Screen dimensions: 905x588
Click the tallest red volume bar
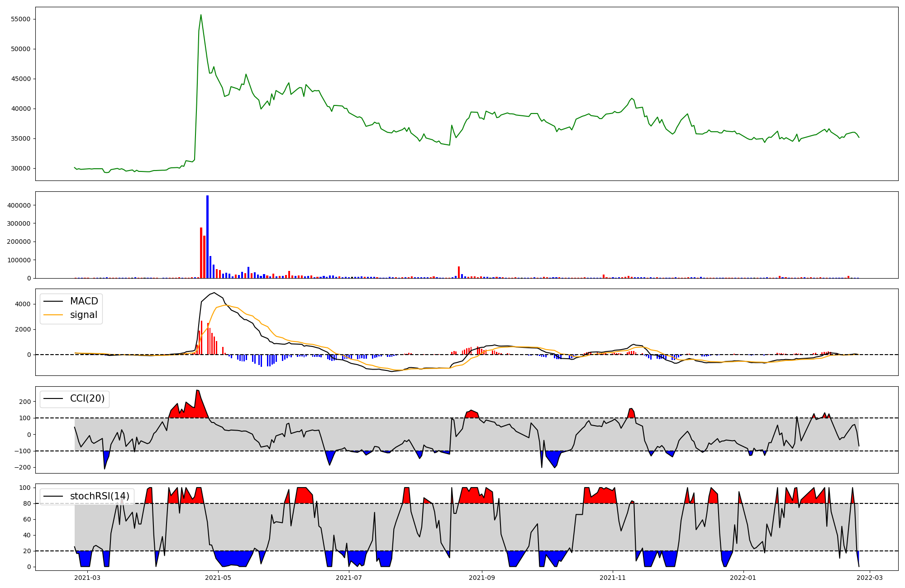tap(201, 253)
